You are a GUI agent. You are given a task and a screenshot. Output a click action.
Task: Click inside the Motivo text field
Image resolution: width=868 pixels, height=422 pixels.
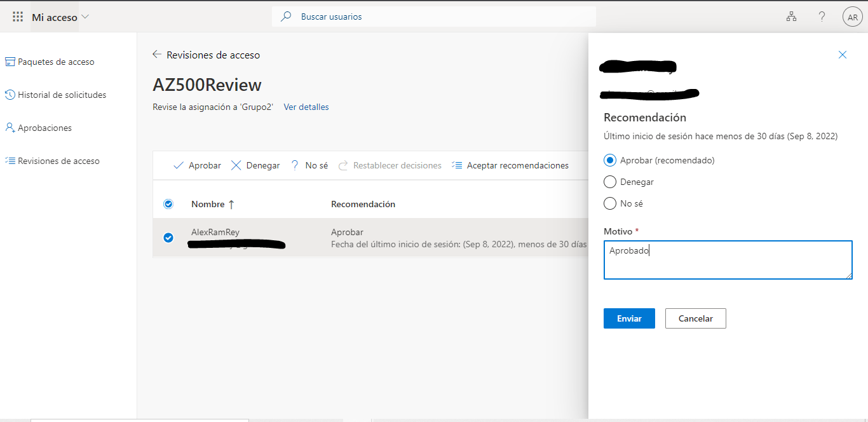(x=728, y=259)
